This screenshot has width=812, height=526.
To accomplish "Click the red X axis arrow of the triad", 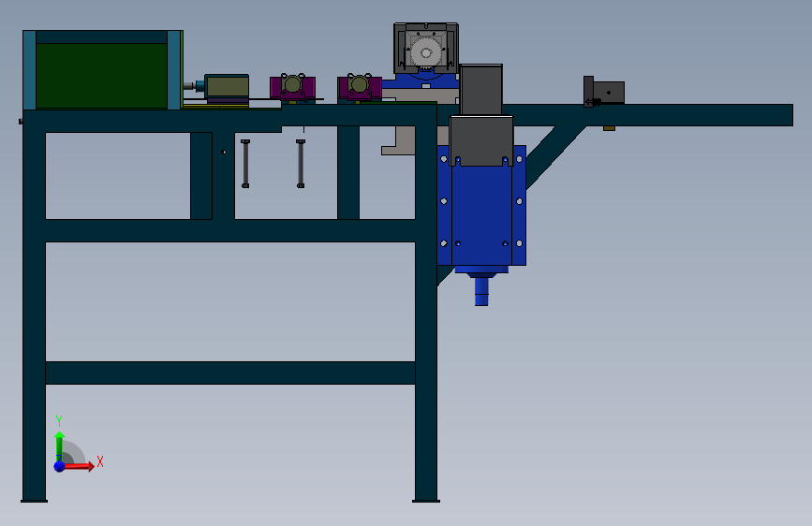I will coord(78,466).
